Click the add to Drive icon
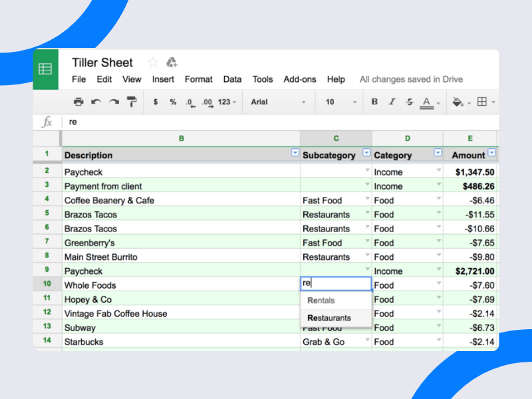Viewport: 532px width, 399px height. pyautogui.click(x=172, y=63)
